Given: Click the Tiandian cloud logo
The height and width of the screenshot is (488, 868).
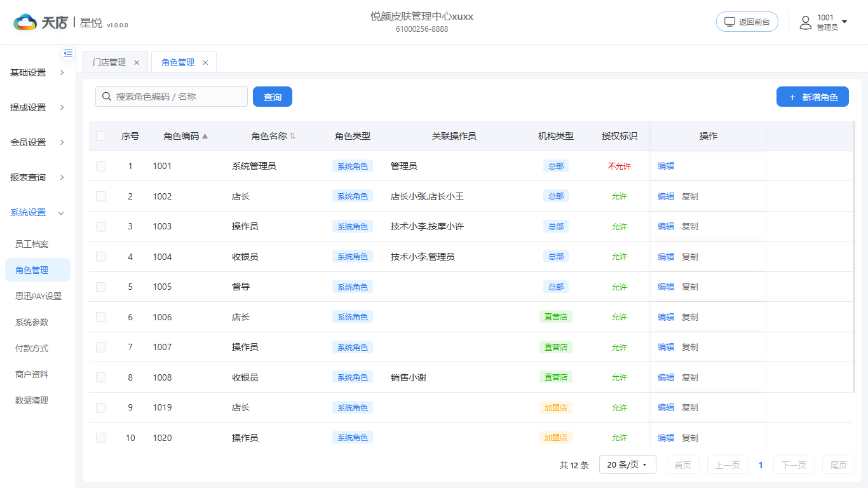Looking at the screenshot, I should click(x=25, y=23).
